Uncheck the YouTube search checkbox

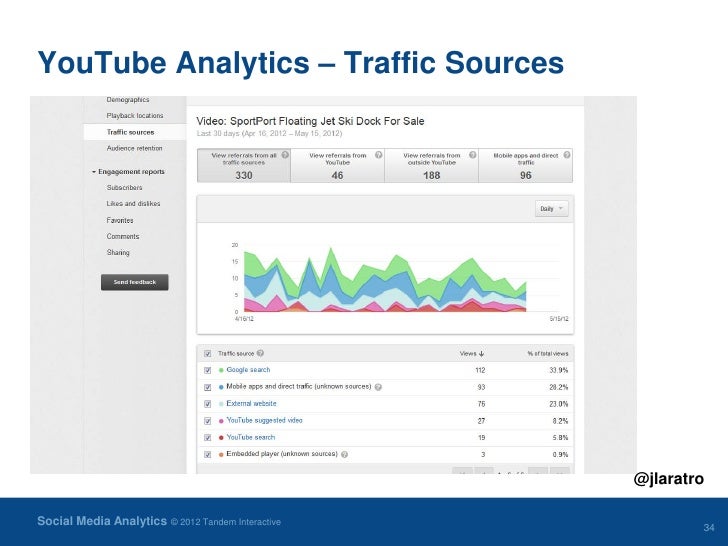coord(208,437)
